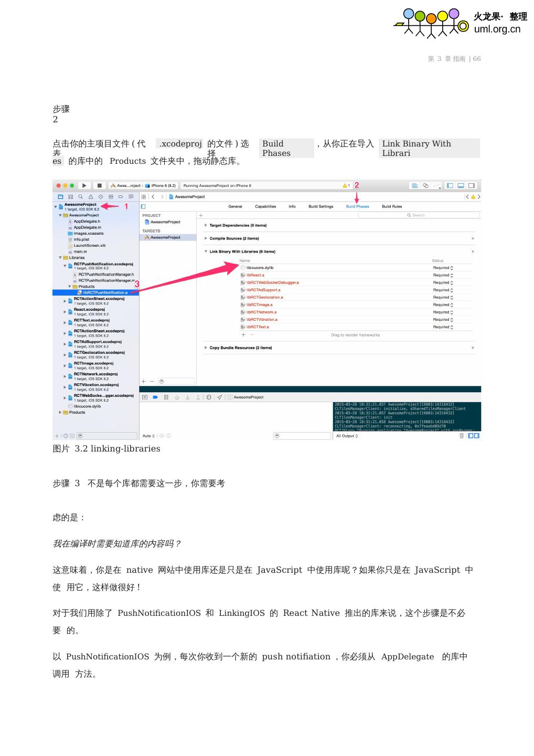Screen dimensions: 534x756
Task: Switch to the General tab
Action: [235, 206]
